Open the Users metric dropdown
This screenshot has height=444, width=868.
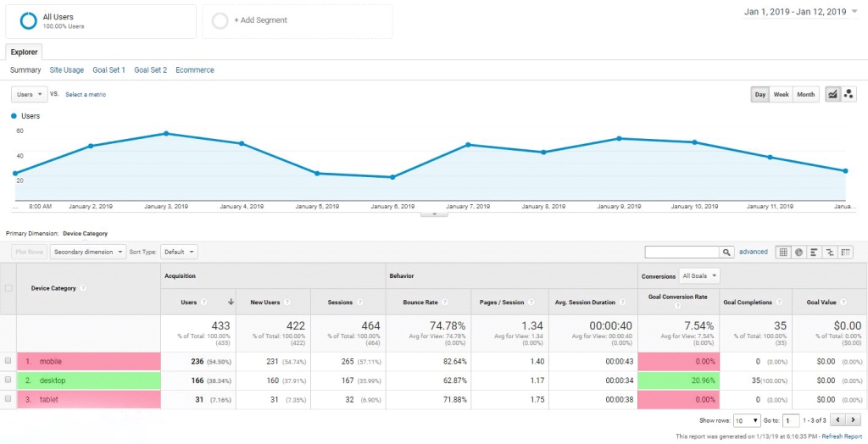coord(30,94)
